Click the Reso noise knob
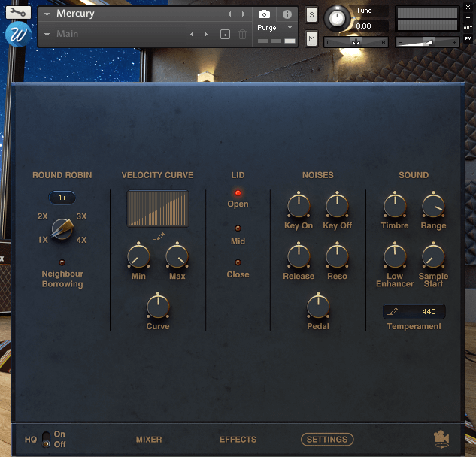This screenshot has height=457, width=476. [337, 256]
